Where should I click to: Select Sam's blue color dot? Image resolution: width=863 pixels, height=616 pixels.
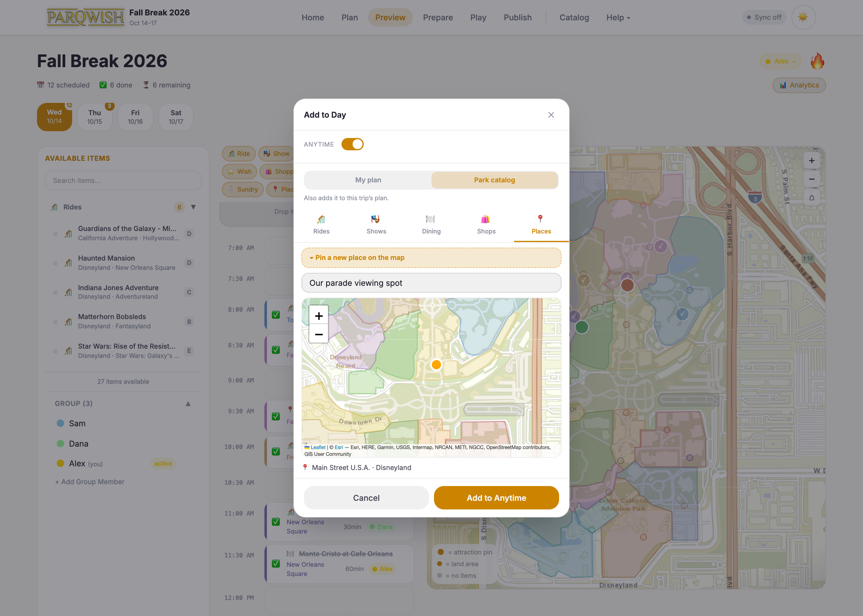pos(60,423)
